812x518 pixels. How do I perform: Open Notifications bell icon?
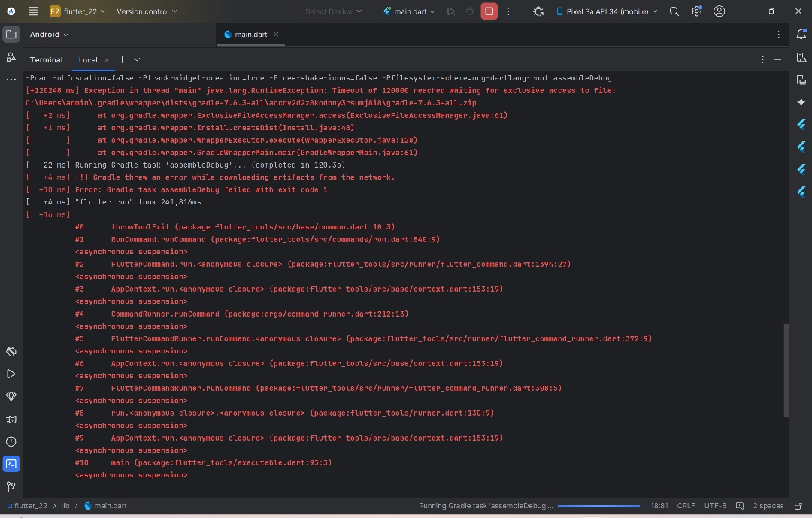801,34
